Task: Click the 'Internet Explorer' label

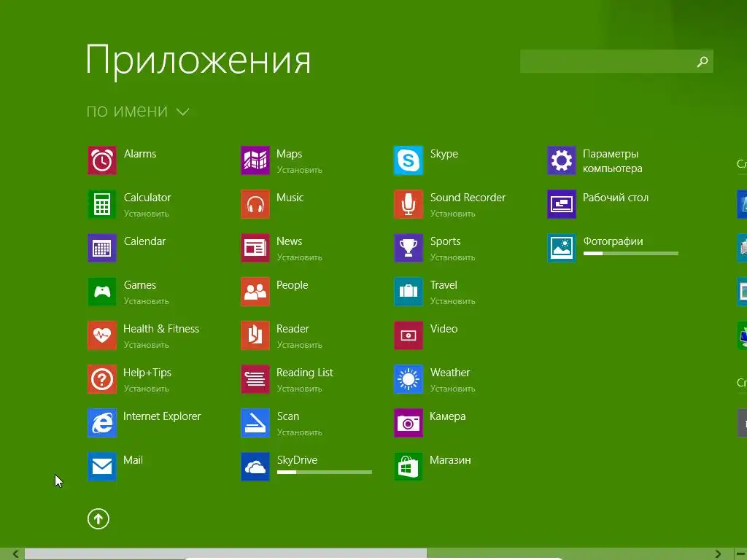Action: point(162,416)
